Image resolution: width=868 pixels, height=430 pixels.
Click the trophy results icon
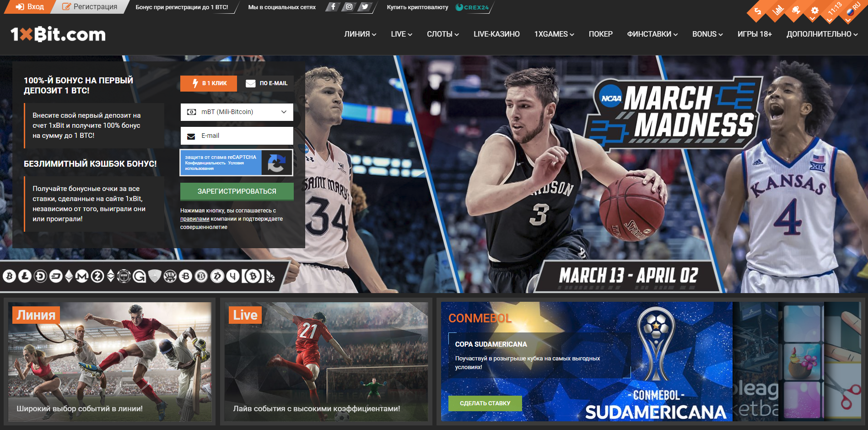tap(796, 11)
